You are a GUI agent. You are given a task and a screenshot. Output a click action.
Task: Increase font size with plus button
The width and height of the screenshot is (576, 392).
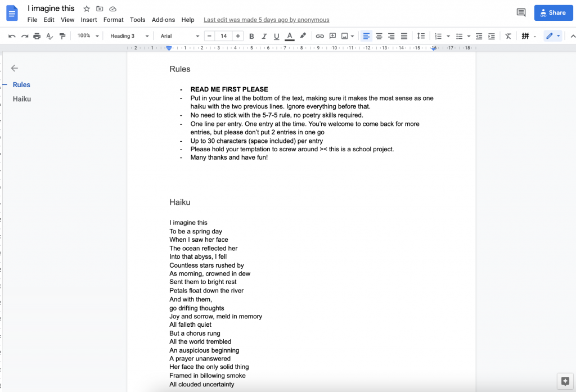(238, 36)
